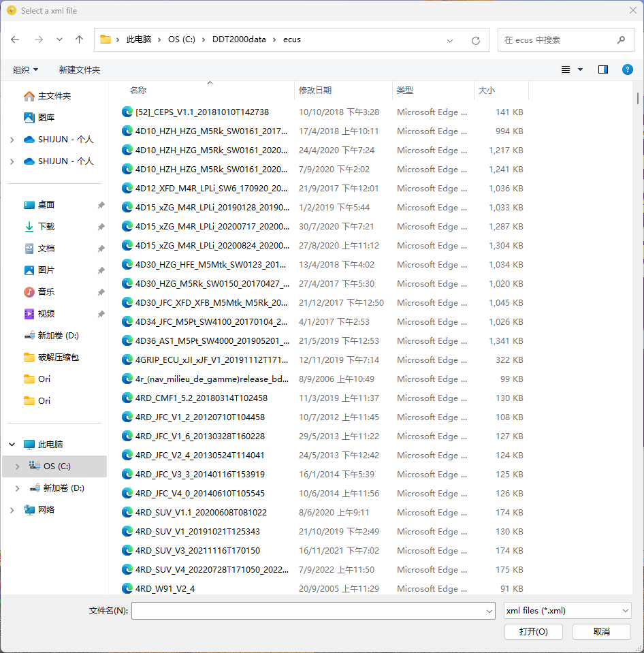This screenshot has width=644, height=653.
Task: Open 图库 in the sidebar
Action: click(x=46, y=117)
